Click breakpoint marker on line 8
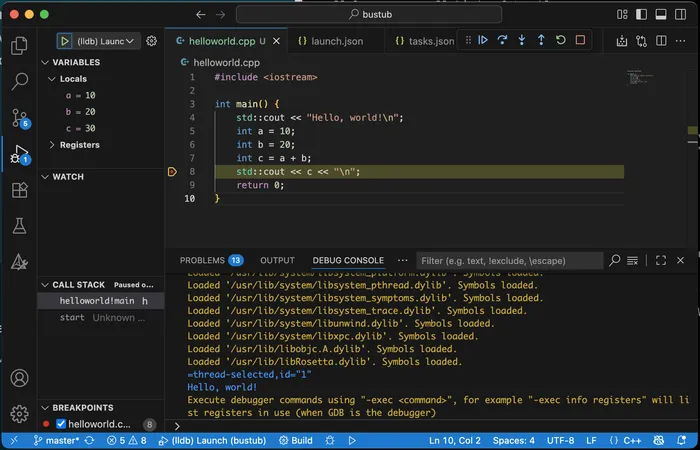700x450 pixels. (x=172, y=171)
